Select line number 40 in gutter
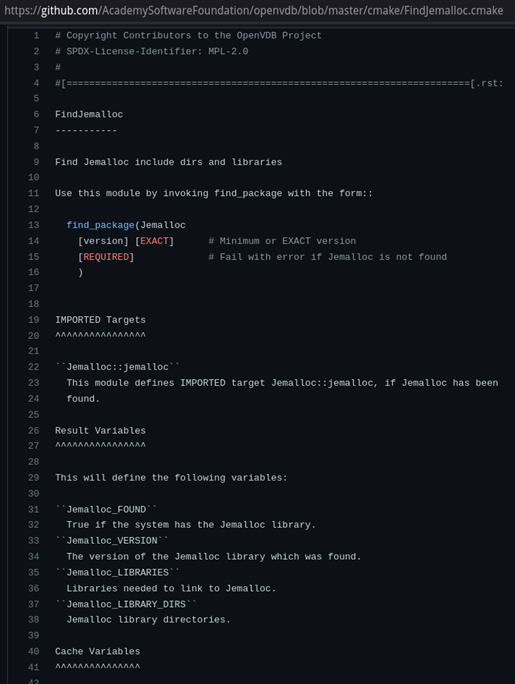This screenshot has height=684, width=515. tap(34, 651)
